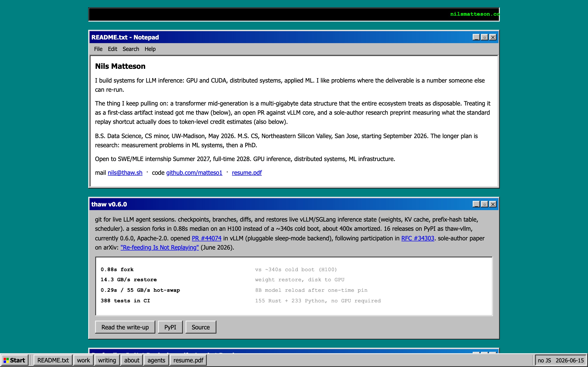588x367 pixels.
Task: Maximize the README.txt Notepad window
Action: click(x=484, y=37)
